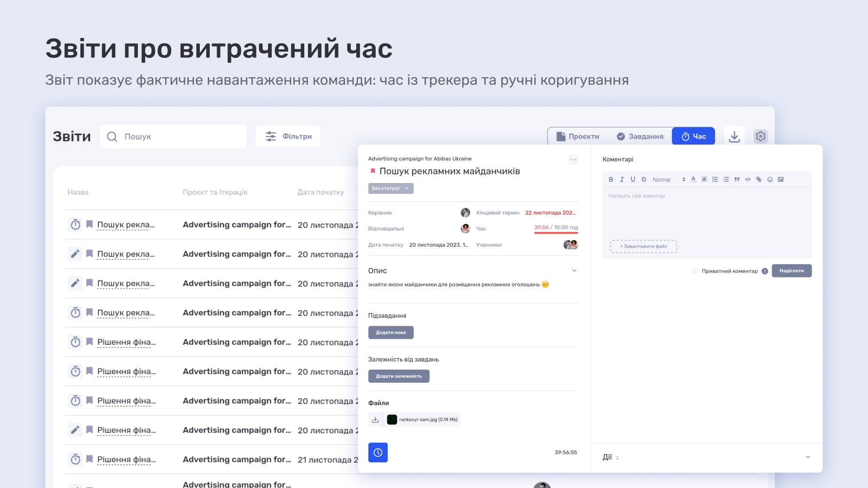Collapse the 'Опис' description section

pos(575,270)
